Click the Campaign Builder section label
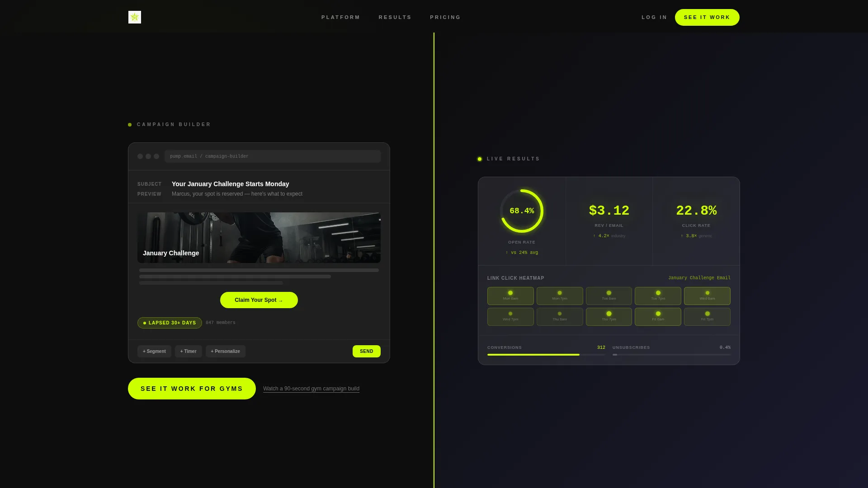The height and width of the screenshot is (488, 868). 174,124
